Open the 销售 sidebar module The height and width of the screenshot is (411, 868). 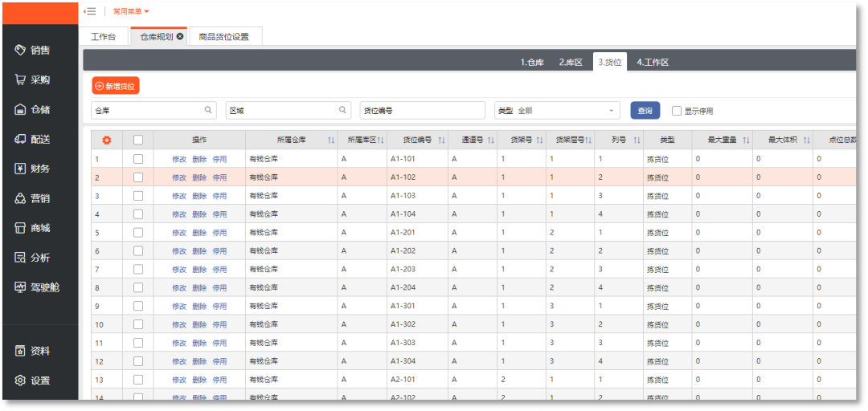tap(33, 50)
